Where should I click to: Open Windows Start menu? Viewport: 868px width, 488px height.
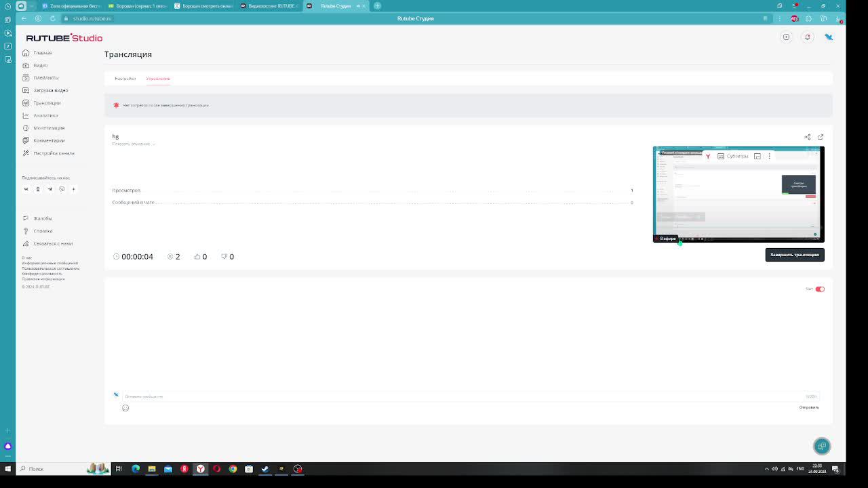coord(7,468)
